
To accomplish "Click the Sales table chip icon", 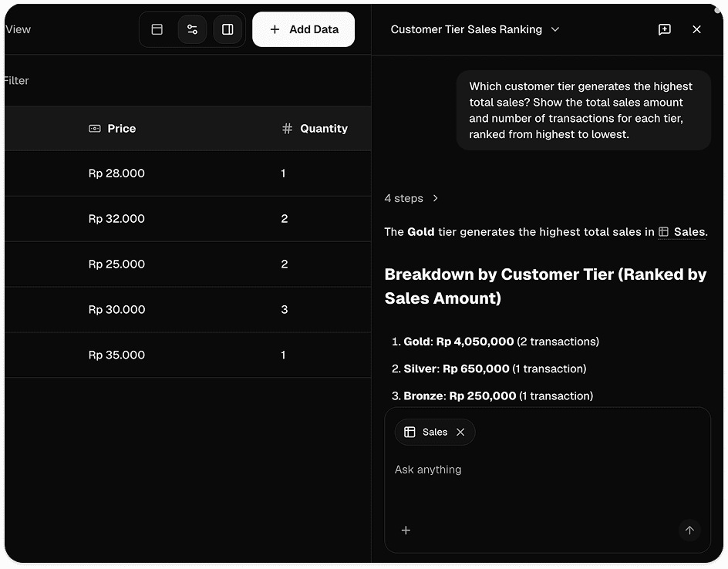I will pos(410,432).
